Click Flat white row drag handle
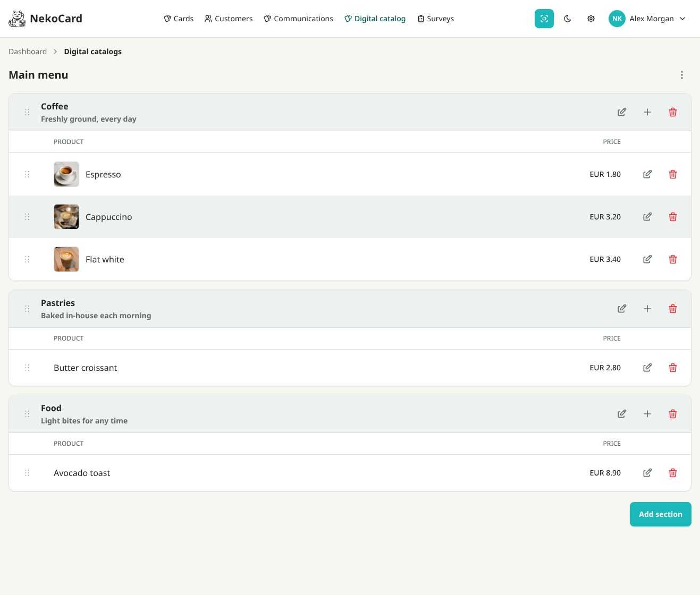 27,259
